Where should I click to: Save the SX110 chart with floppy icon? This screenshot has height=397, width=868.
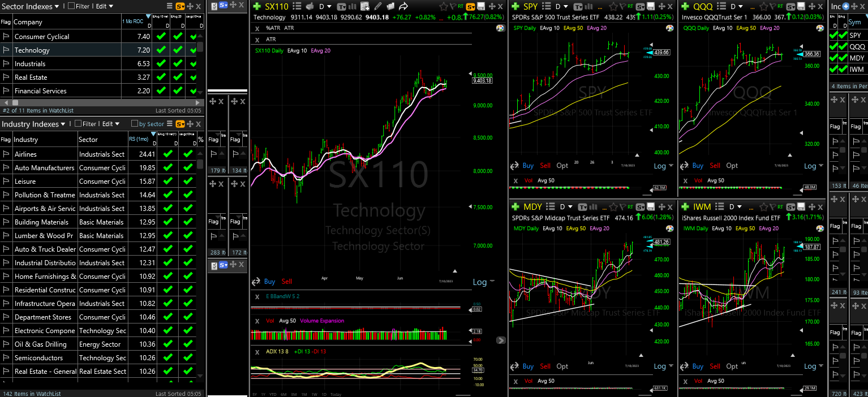coord(480,7)
